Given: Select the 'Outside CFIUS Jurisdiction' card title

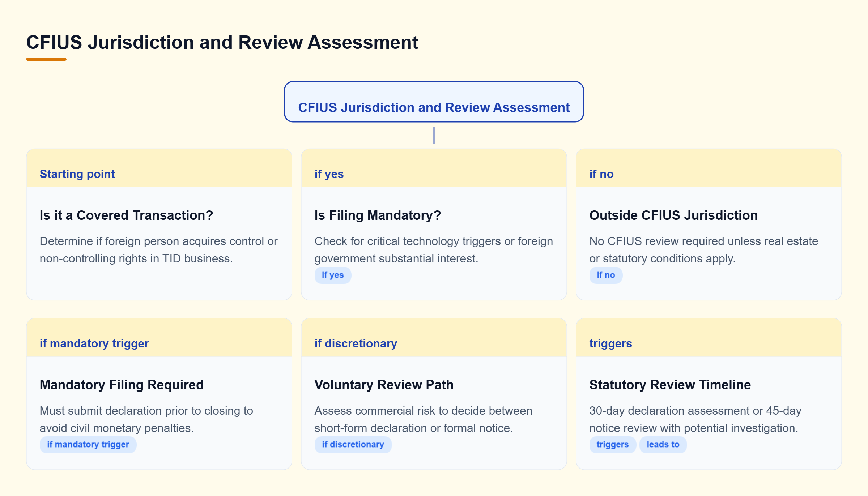Looking at the screenshot, I should pyautogui.click(x=673, y=215).
